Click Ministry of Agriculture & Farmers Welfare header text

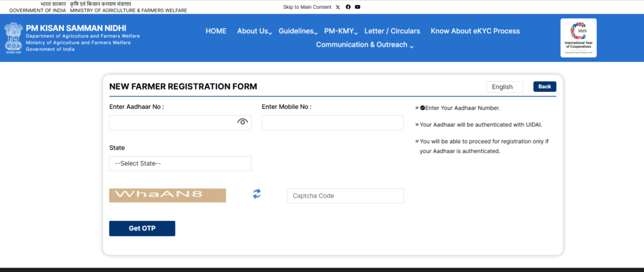[x=128, y=11]
